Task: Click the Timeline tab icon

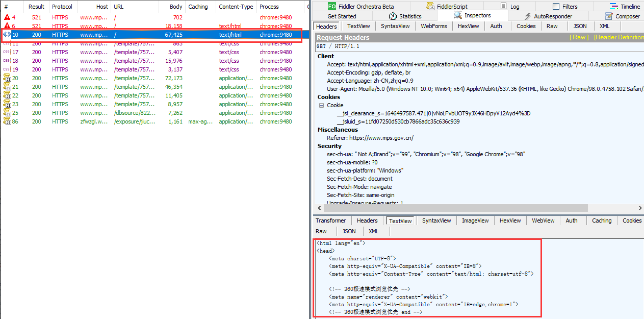Action: point(613,7)
